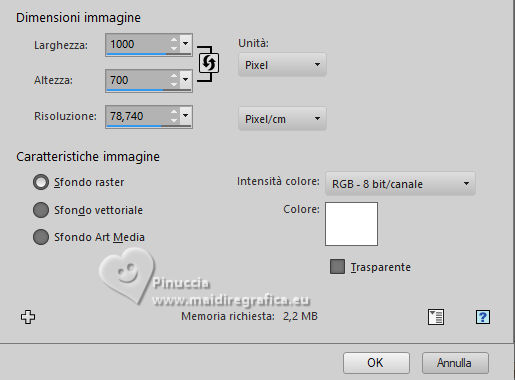The width and height of the screenshot is (515, 380).
Task: Decrease Altezza with the down stepper
Action: point(174,85)
